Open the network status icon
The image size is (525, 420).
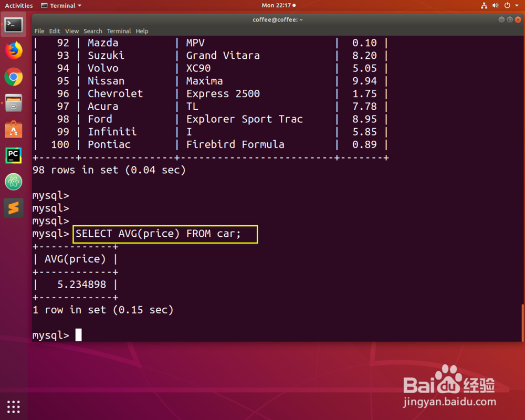coord(484,5)
